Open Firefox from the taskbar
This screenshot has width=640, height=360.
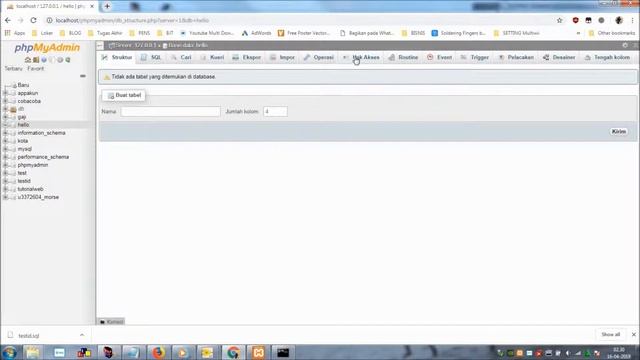158,352
